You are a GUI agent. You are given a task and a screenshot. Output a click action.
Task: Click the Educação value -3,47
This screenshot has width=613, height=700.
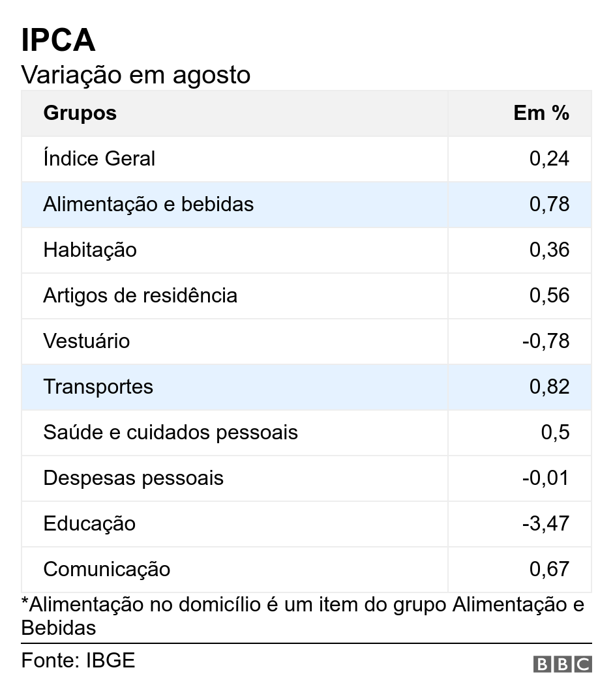pyautogui.click(x=546, y=523)
